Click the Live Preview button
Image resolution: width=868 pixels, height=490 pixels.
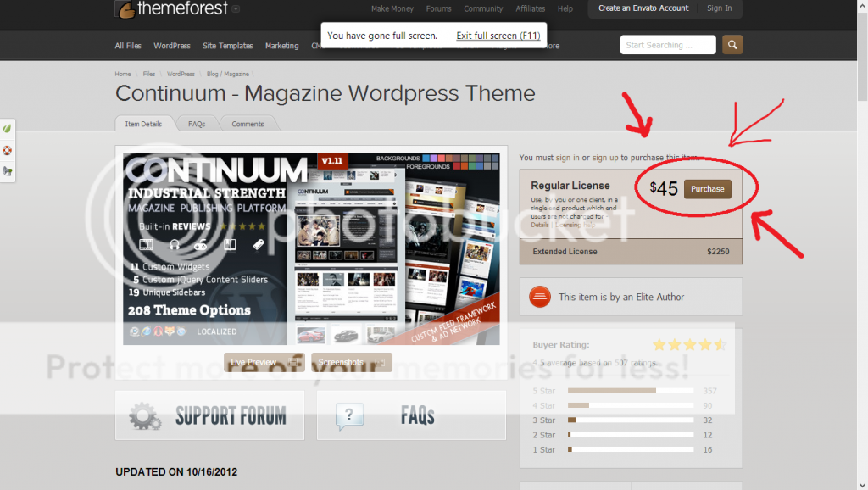[x=264, y=362]
